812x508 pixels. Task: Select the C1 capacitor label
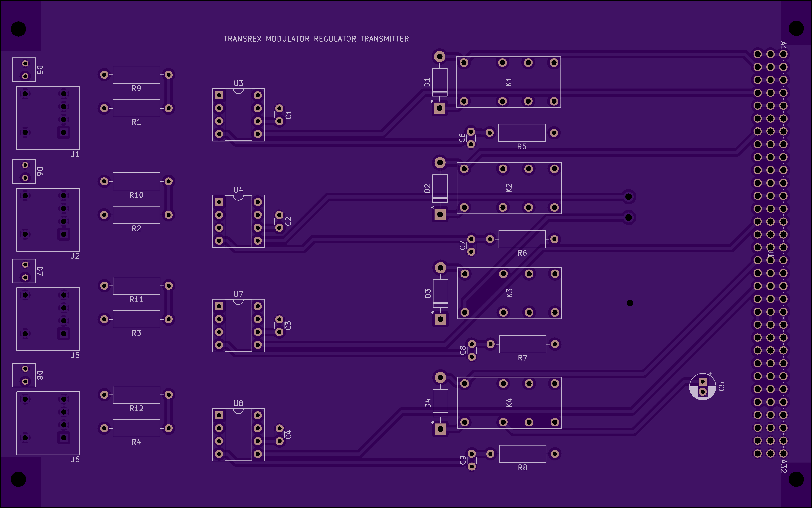288,115
